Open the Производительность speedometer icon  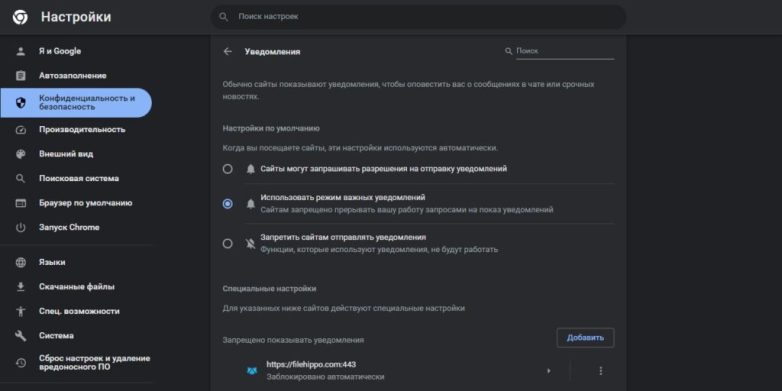pyautogui.click(x=20, y=130)
